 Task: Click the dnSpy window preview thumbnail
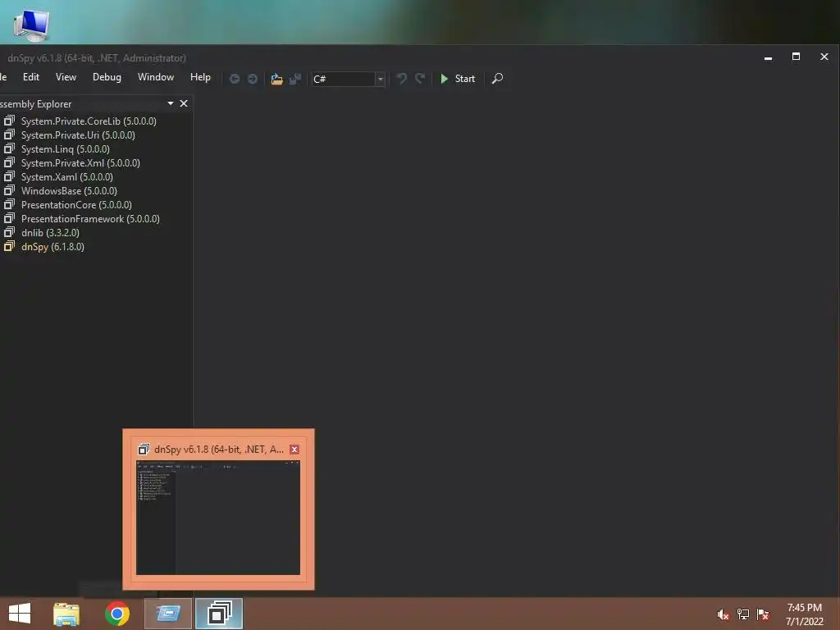(218, 518)
